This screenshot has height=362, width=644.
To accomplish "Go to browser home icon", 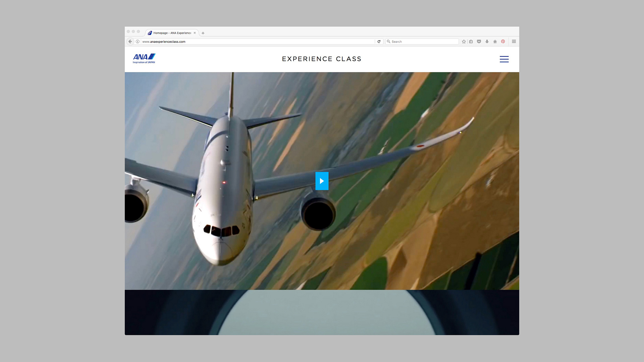I will tap(495, 42).
